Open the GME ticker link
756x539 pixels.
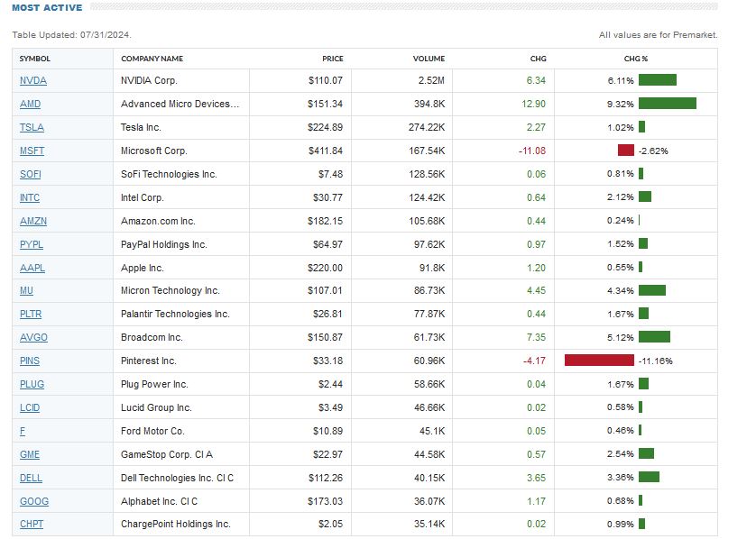30,454
